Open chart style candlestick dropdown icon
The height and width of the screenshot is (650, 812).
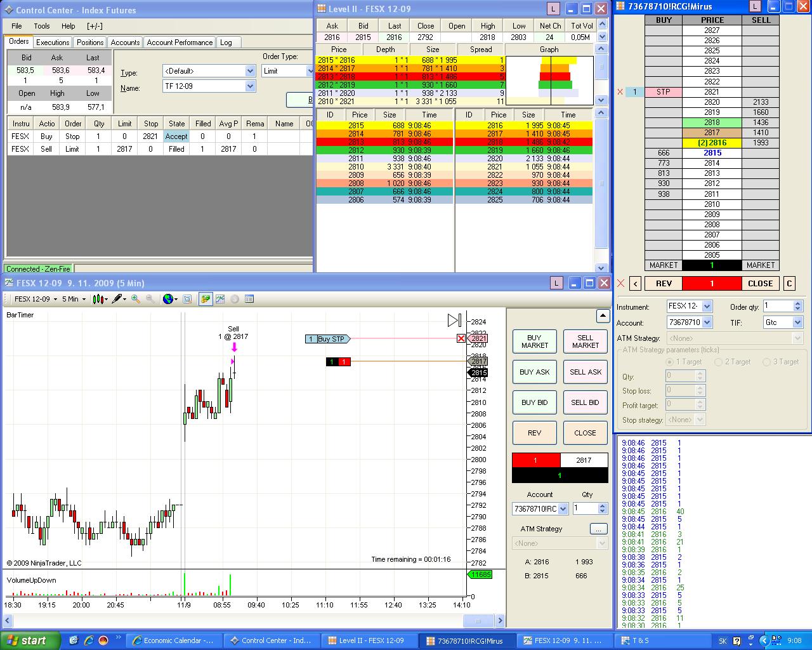click(x=100, y=299)
